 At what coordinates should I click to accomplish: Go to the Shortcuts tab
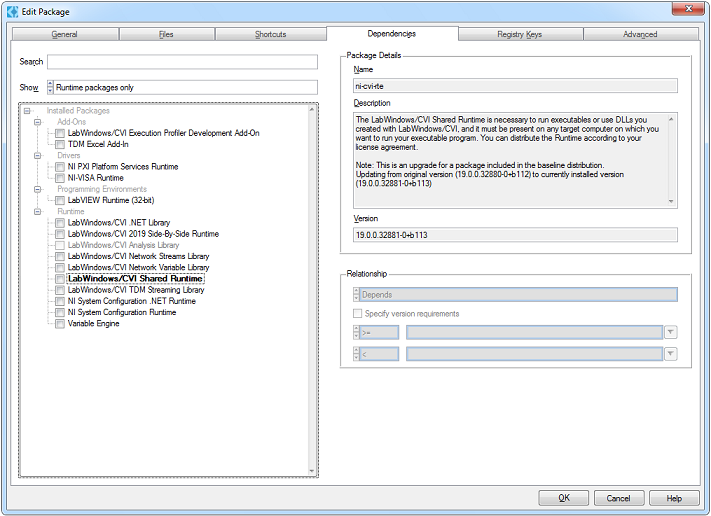click(x=270, y=34)
